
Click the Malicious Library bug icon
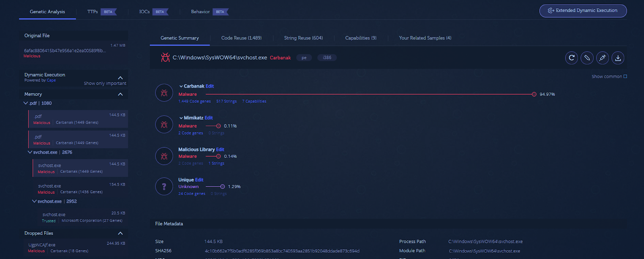click(x=164, y=156)
